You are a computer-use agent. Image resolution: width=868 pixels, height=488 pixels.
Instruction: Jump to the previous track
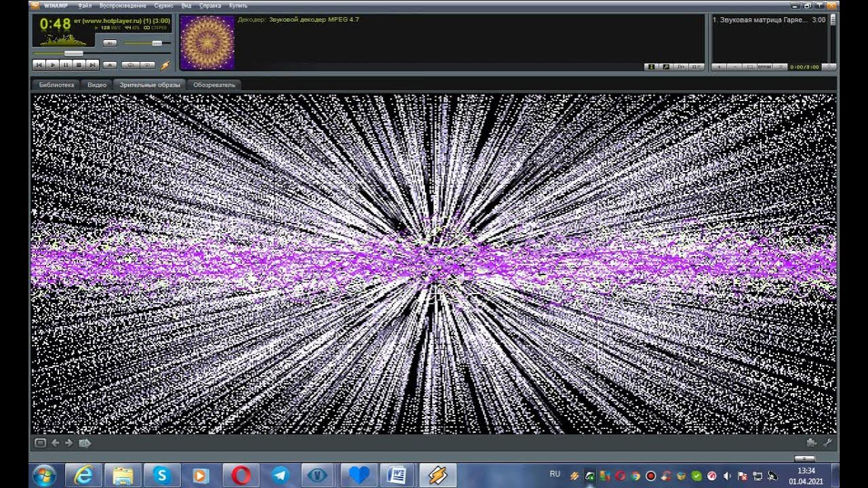pos(39,65)
